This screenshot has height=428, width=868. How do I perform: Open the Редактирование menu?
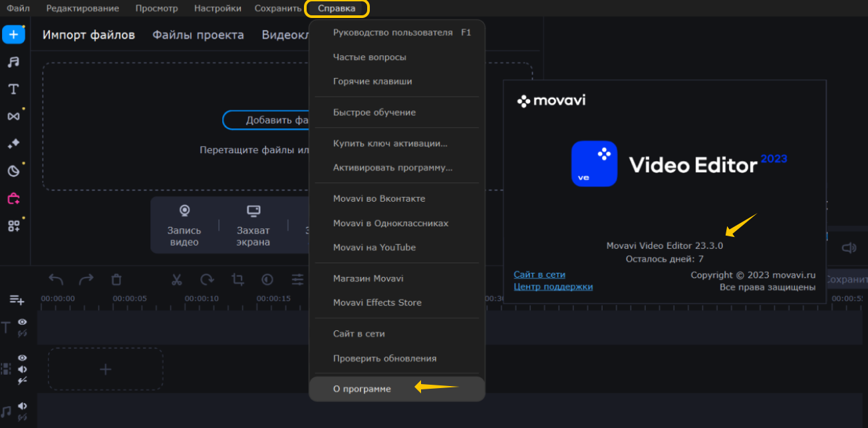click(x=82, y=9)
